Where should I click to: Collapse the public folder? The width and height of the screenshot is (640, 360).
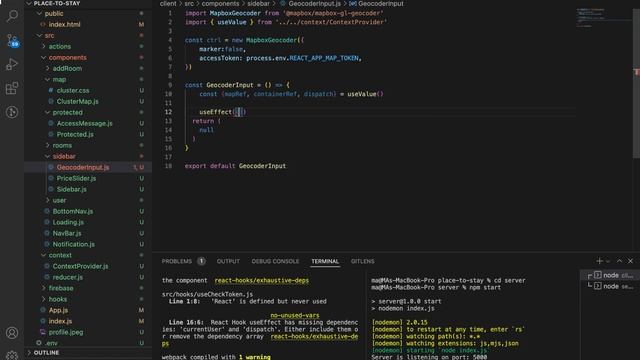pyautogui.click(x=54, y=13)
